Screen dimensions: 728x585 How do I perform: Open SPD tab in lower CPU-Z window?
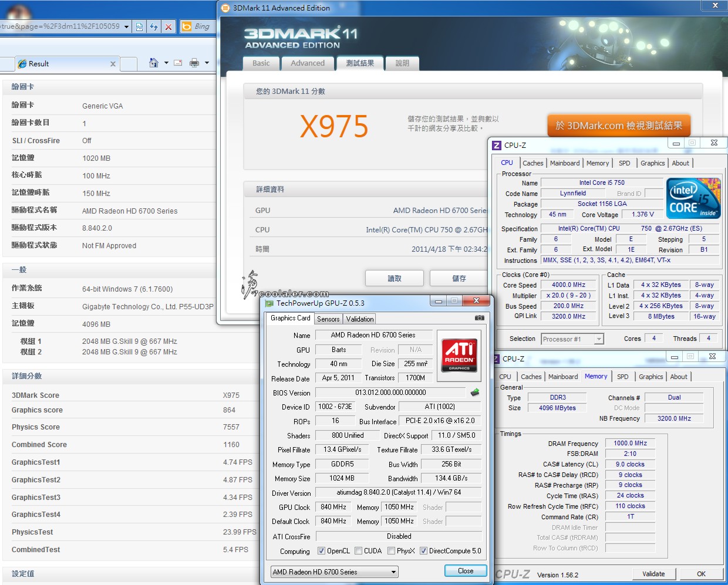click(x=623, y=377)
